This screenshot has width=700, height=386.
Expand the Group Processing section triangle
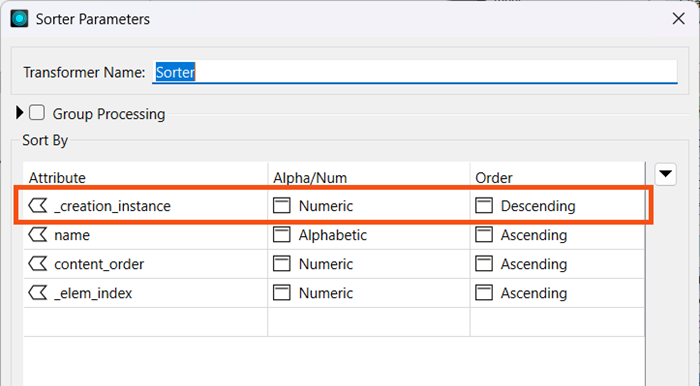click(19, 112)
